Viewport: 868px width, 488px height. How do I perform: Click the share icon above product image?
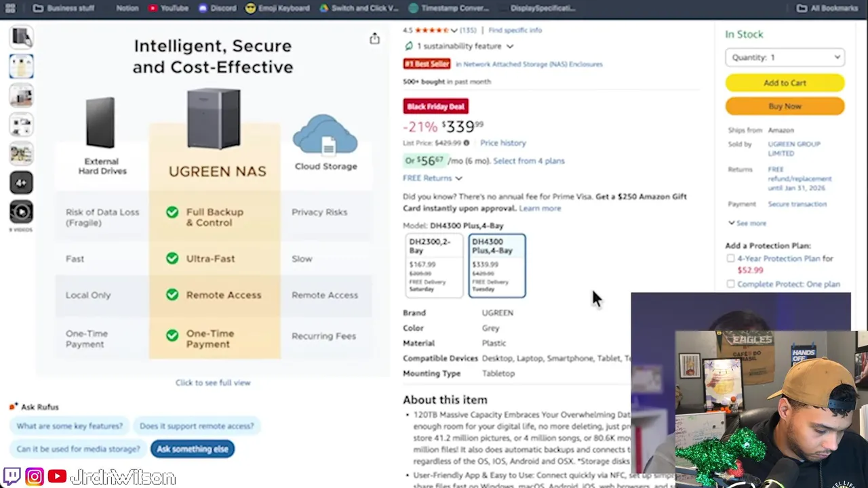point(374,39)
